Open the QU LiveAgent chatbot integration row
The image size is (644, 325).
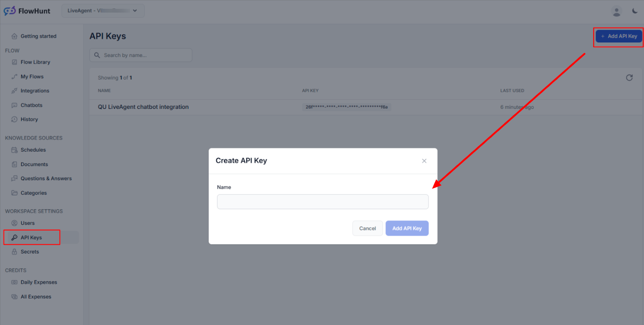click(x=143, y=107)
